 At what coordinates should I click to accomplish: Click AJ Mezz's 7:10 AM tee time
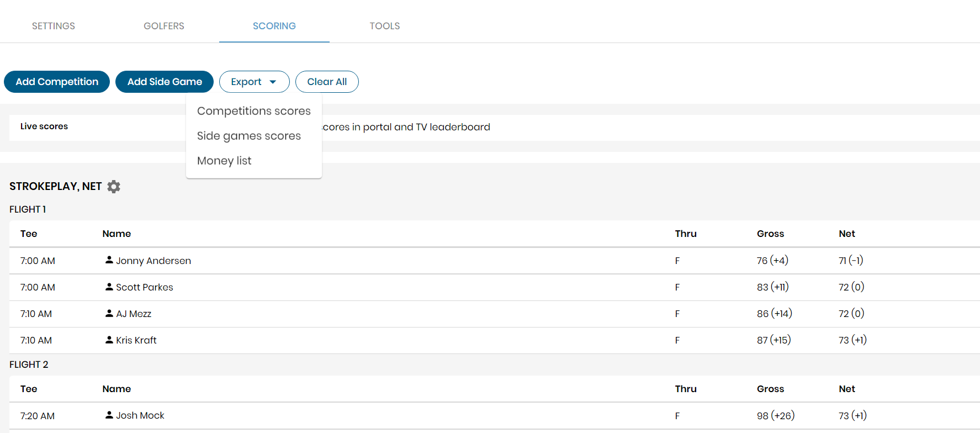click(x=36, y=314)
